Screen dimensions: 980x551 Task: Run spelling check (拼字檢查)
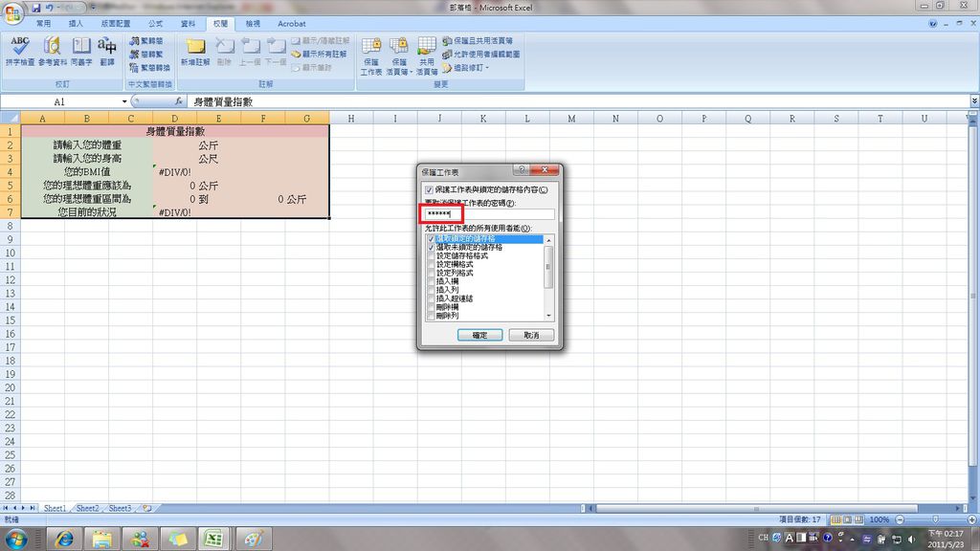[x=19, y=51]
